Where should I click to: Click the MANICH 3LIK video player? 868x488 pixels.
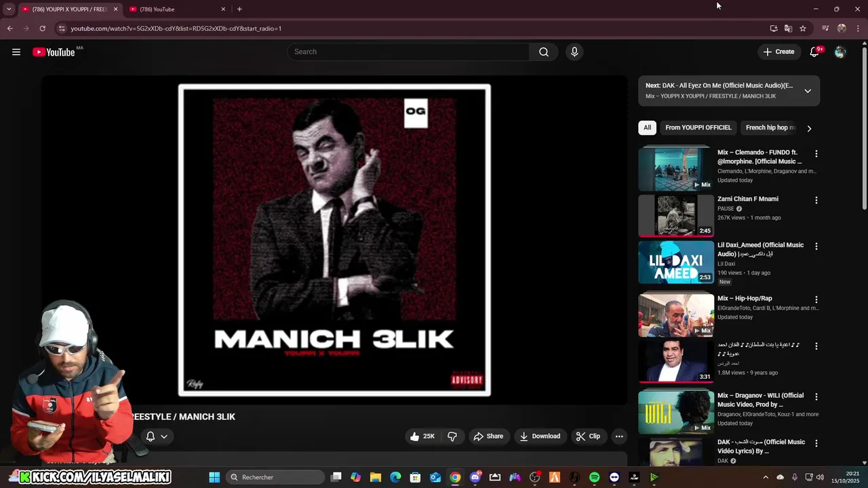[x=334, y=240]
